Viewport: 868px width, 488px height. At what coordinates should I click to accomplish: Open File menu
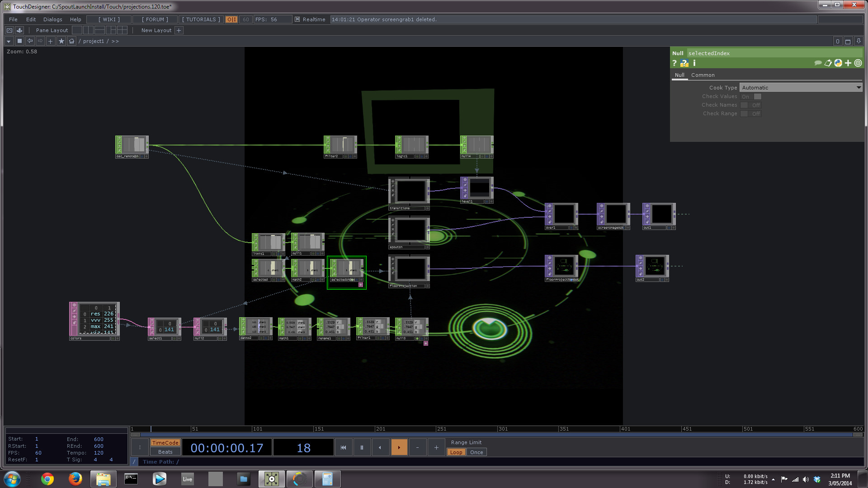[x=13, y=19]
